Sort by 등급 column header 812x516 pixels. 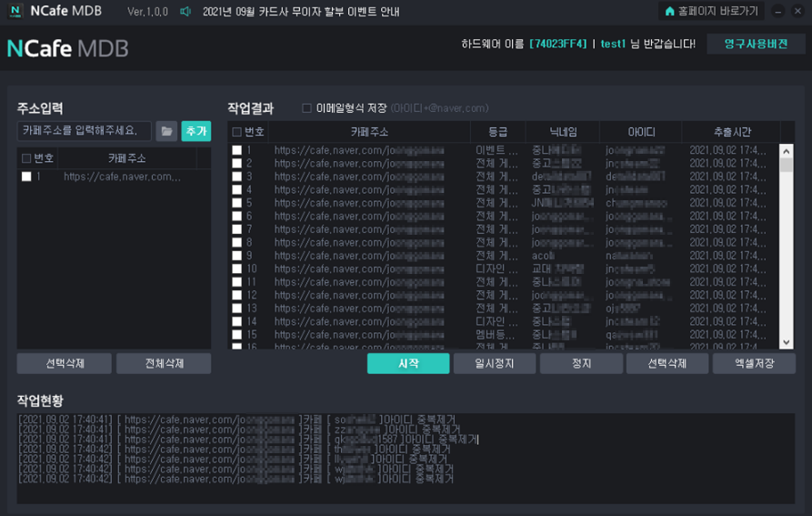497,132
